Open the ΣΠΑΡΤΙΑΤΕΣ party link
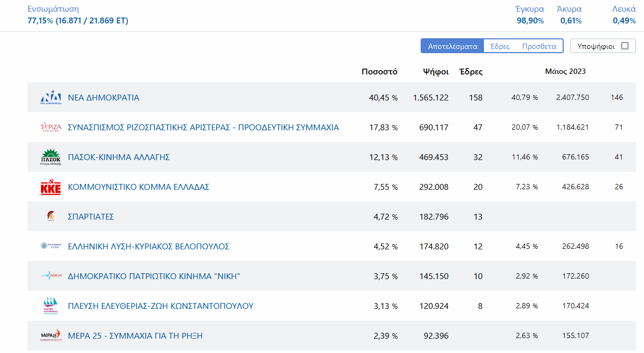 91,217
